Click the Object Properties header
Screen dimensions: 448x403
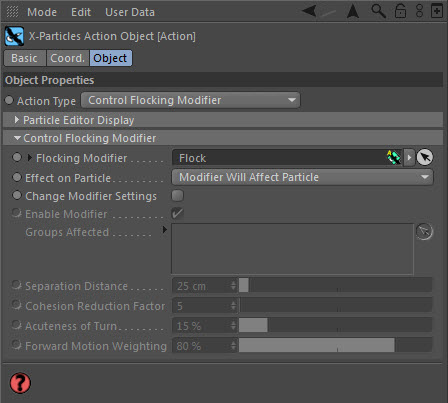tap(223, 80)
